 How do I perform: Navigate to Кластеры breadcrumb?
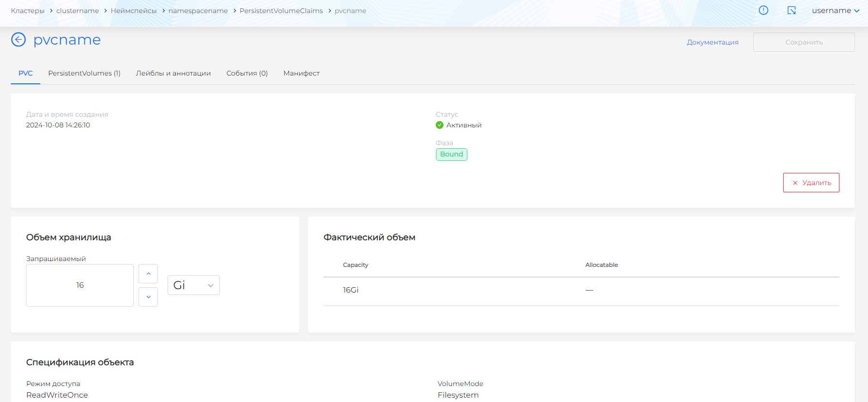point(28,11)
